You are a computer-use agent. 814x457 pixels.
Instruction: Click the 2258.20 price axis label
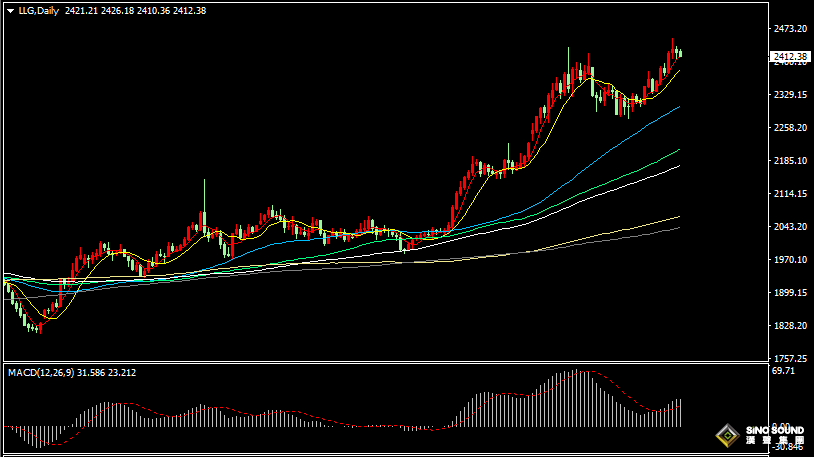(x=790, y=128)
